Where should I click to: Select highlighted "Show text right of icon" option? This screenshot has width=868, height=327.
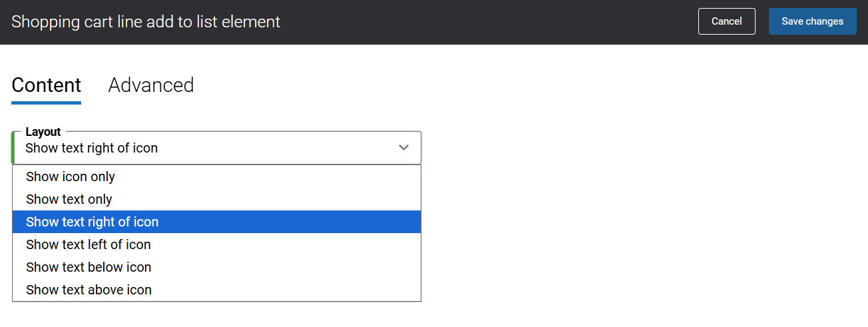click(93, 222)
